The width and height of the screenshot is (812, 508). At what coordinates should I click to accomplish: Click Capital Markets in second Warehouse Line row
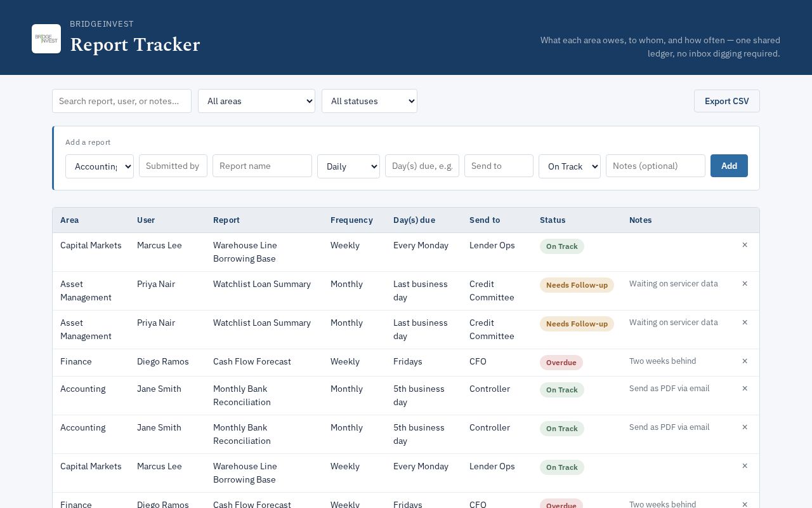tap(91, 466)
